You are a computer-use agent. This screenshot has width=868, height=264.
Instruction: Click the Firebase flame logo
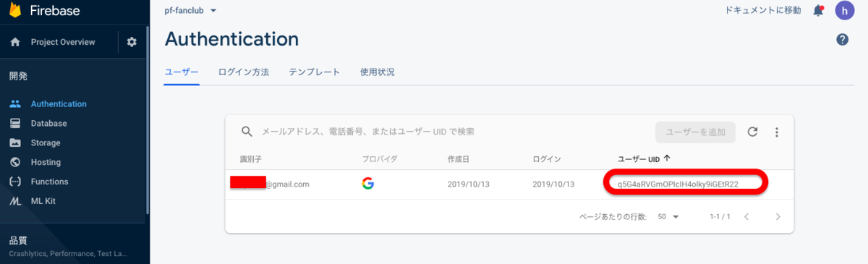tap(14, 10)
